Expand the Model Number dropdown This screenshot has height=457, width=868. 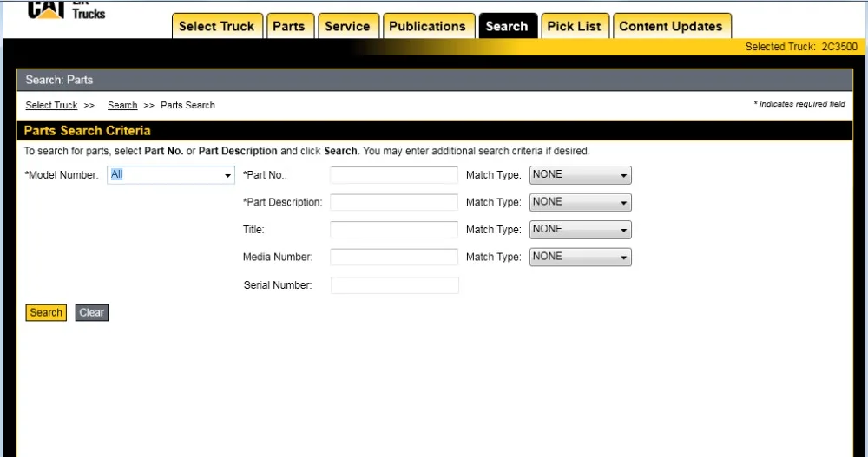click(171, 175)
